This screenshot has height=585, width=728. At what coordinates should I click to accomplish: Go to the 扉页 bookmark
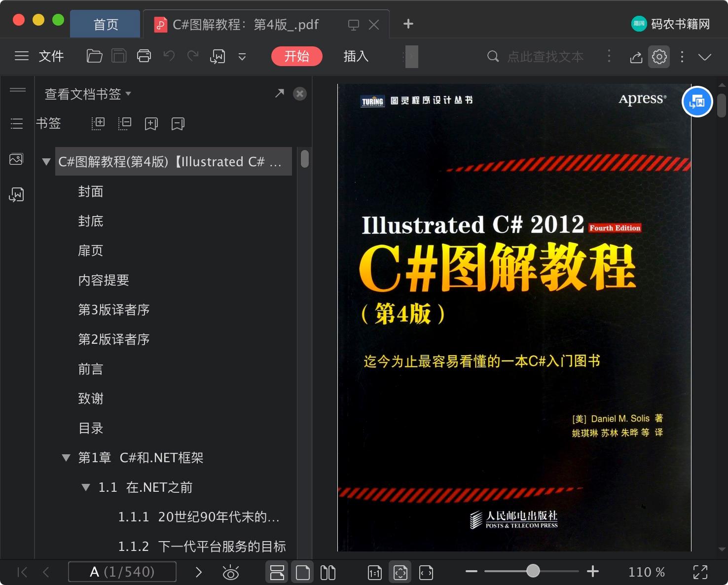pyautogui.click(x=91, y=251)
